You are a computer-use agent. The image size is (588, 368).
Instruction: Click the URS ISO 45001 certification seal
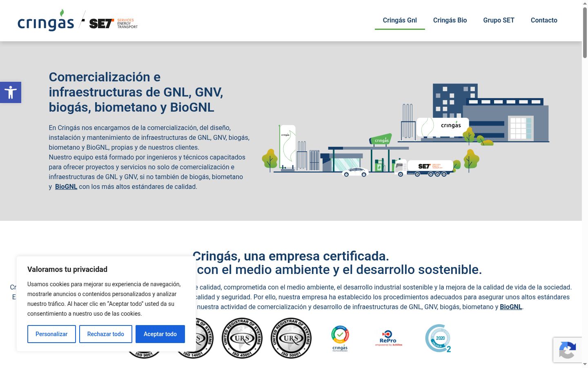click(242, 338)
